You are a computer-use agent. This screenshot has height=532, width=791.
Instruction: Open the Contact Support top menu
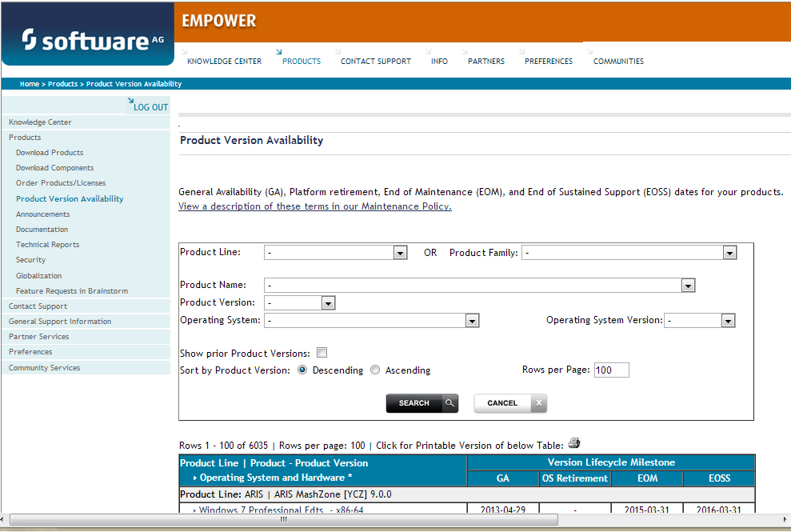point(375,62)
